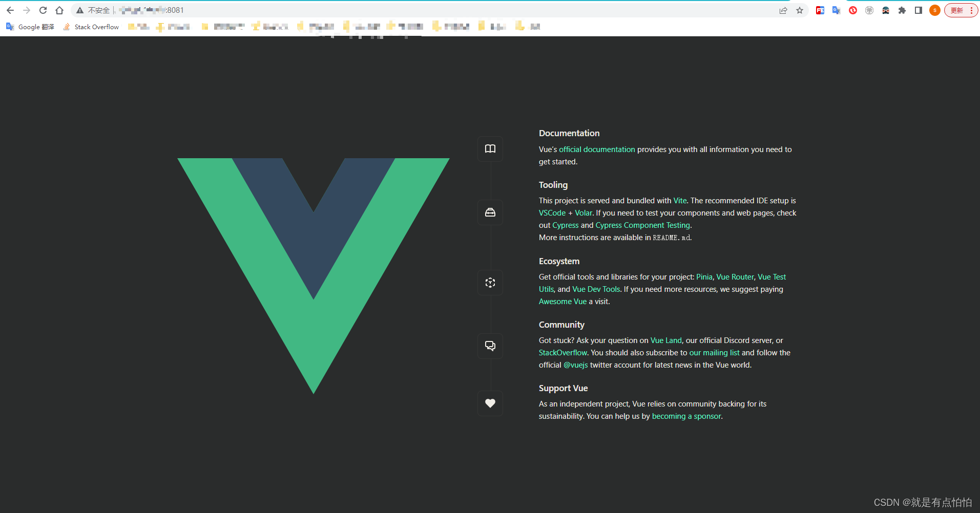Click the not-secure warning triangle icon

[80, 10]
